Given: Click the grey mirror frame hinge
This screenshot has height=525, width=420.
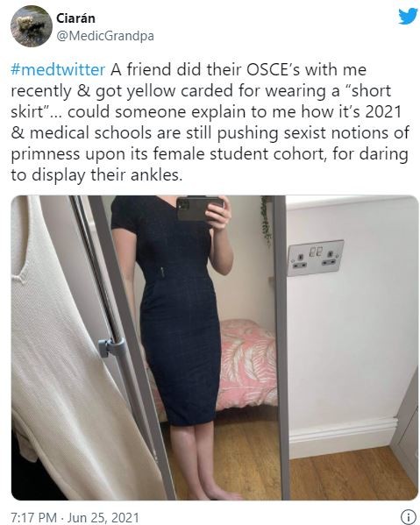Looking at the screenshot, I should 111,348.
